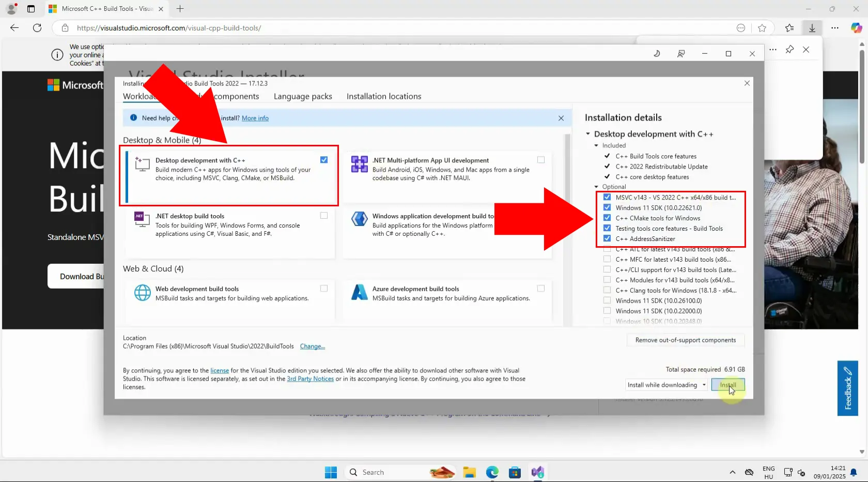Pin the downloads flyout
Image resolution: width=868 pixels, height=482 pixels.
[789, 50]
